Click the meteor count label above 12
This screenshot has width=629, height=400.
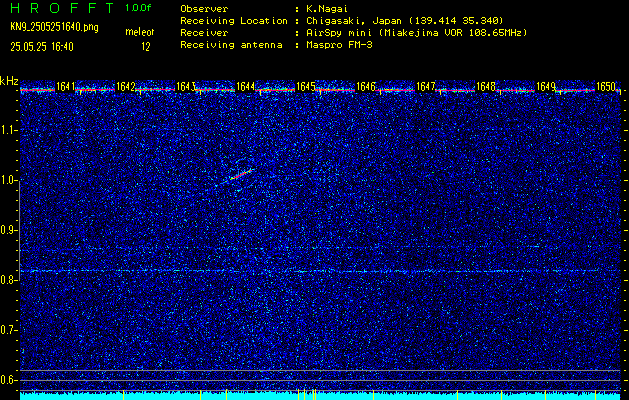pos(140,32)
